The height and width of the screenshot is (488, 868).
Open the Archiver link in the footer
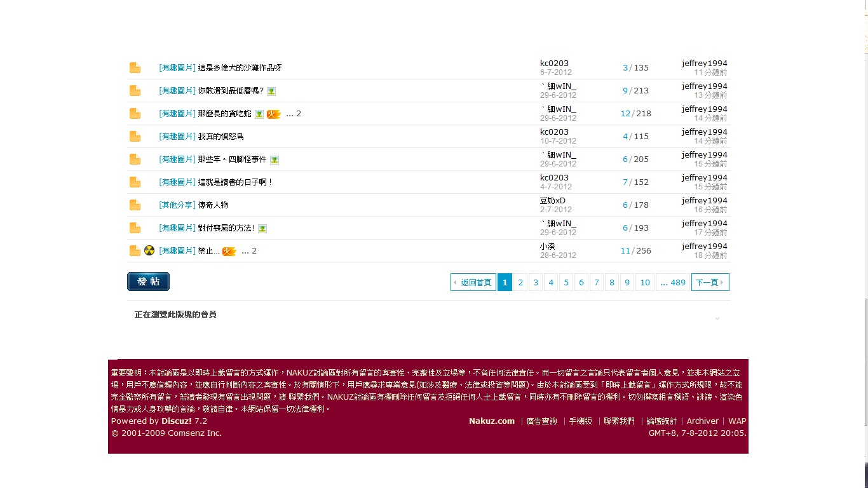tap(702, 421)
